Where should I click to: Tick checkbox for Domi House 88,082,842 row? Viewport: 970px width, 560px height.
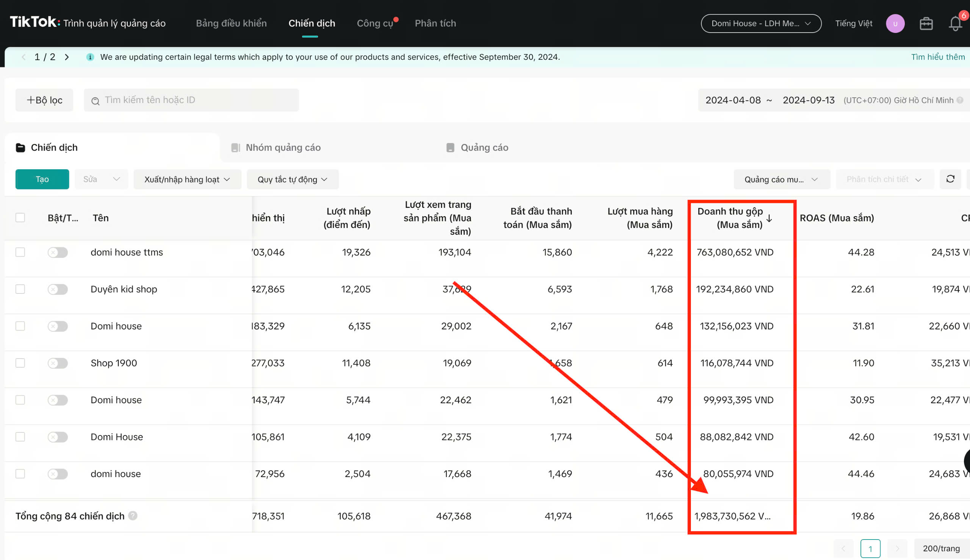20,437
